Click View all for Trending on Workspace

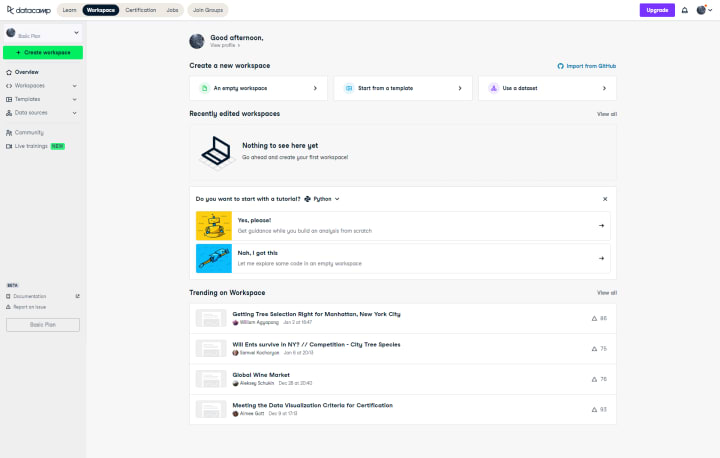click(607, 293)
